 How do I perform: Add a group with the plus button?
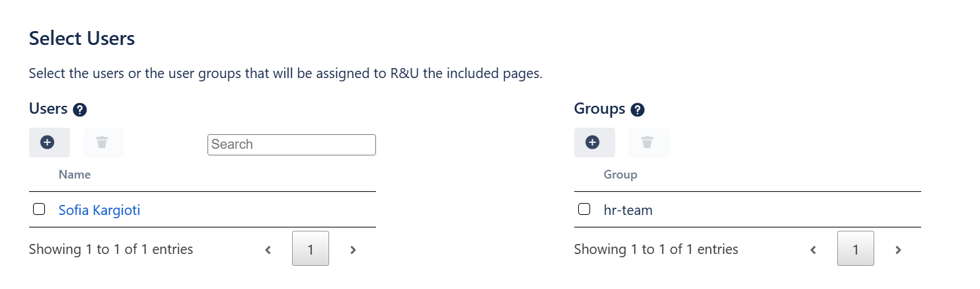click(x=593, y=142)
